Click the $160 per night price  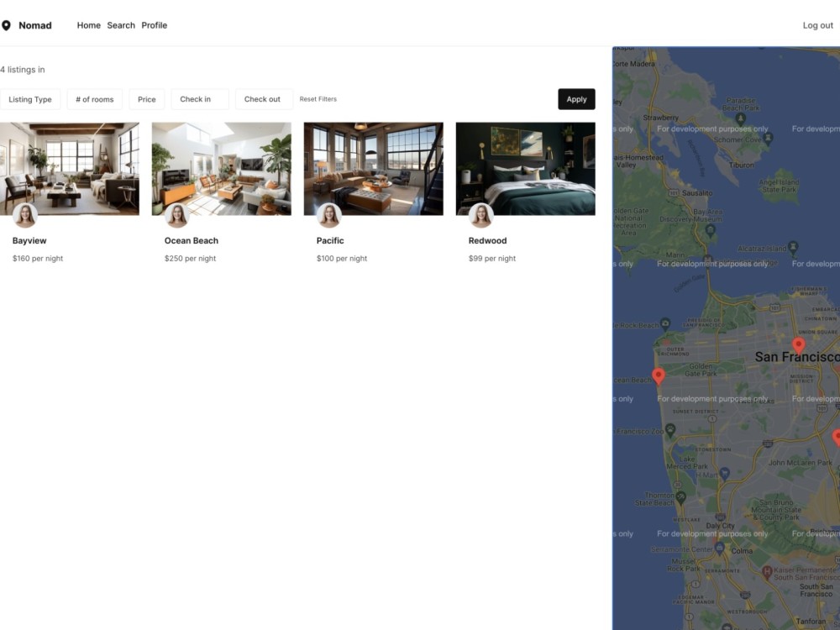click(38, 258)
